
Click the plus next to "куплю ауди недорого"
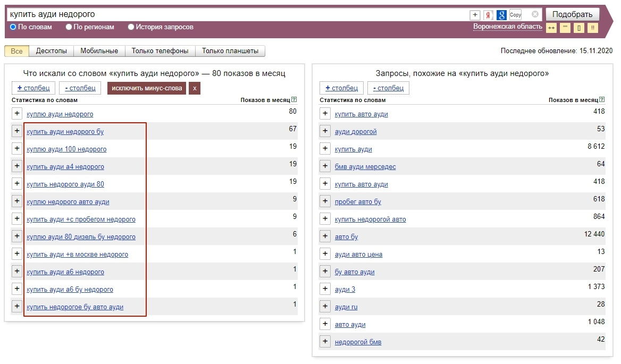click(16, 114)
